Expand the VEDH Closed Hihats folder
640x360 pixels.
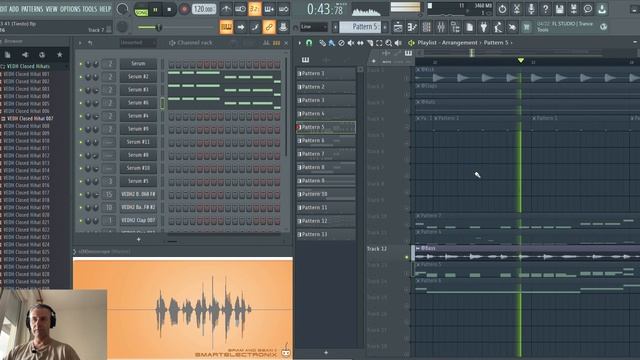pyautogui.click(x=28, y=66)
